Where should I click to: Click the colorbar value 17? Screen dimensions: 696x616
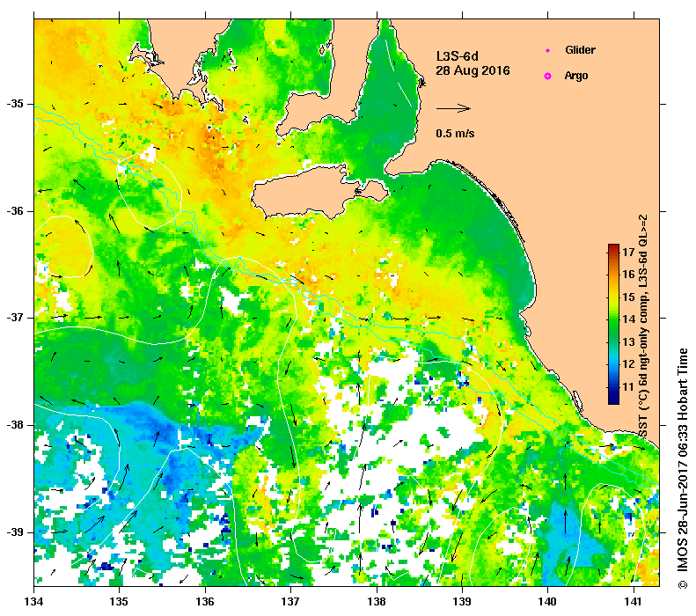coord(628,252)
